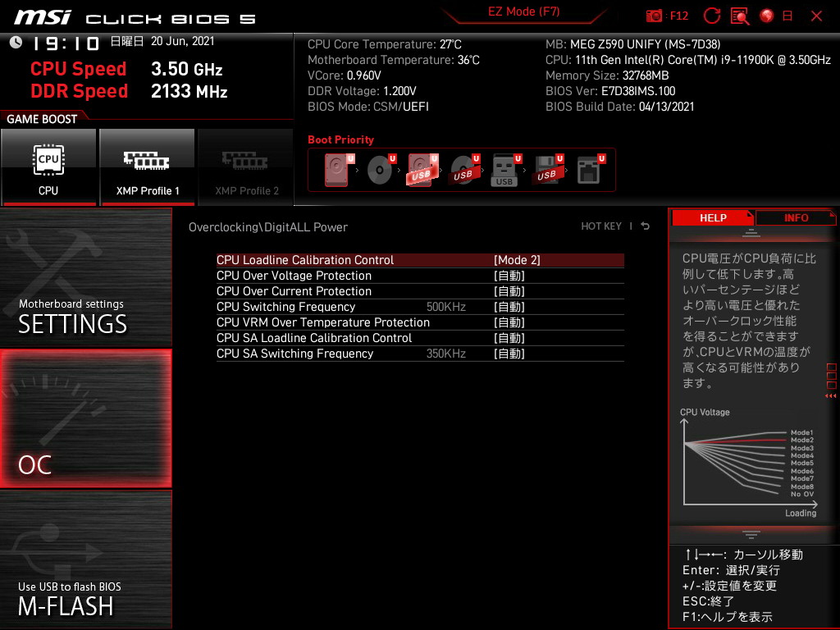Select the optical disc boot device icon
Image resolution: width=840 pixels, height=630 pixels.
[381, 170]
